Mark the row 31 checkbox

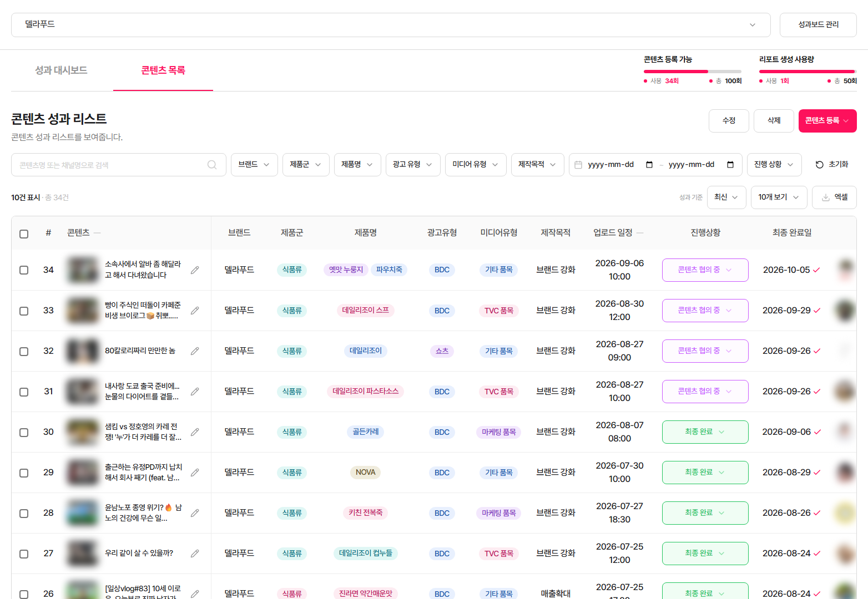click(x=24, y=392)
